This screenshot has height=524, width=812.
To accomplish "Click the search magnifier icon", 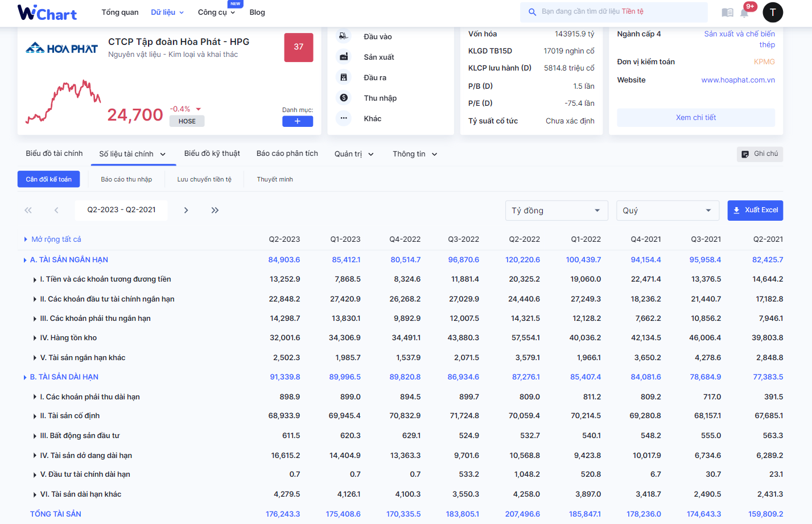I will pyautogui.click(x=532, y=12).
